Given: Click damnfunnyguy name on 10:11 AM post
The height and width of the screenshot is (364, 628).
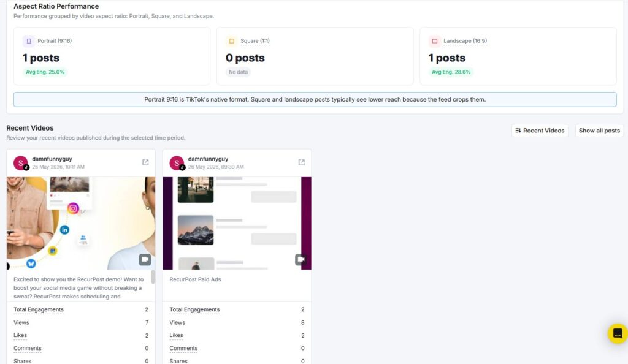Looking at the screenshot, I should pyautogui.click(x=52, y=159).
